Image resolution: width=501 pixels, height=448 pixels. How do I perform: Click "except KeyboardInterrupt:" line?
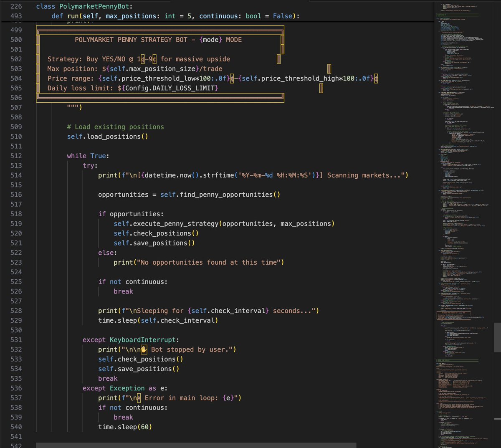[131, 339]
